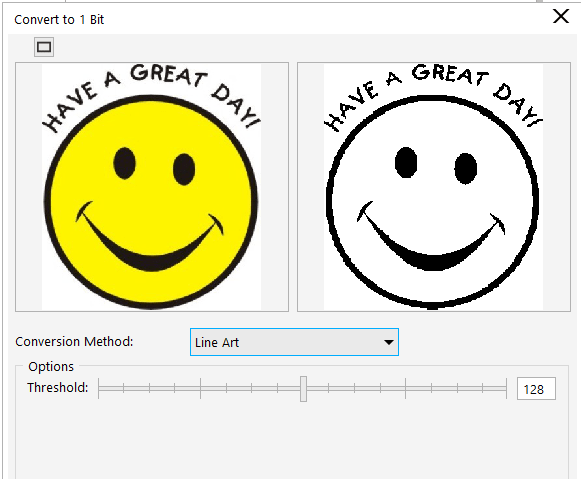Click the original yellow smiley preview

tap(152, 187)
